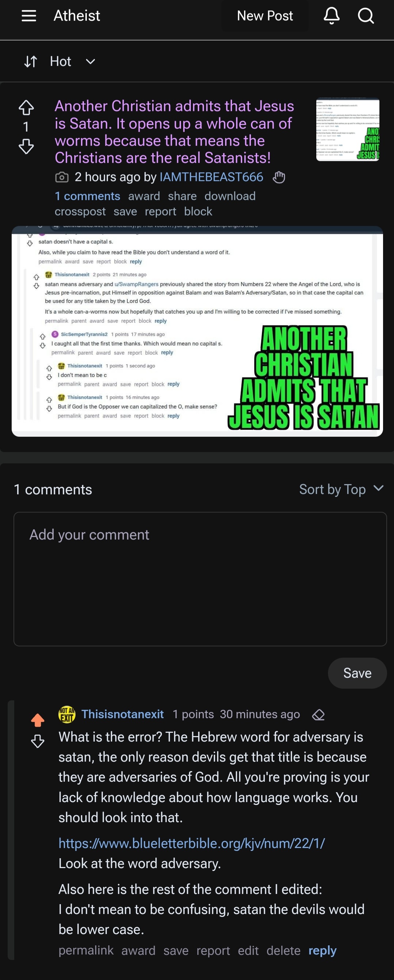Save the typed comment with Save button

pyautogui.click(x=357, y=673)
